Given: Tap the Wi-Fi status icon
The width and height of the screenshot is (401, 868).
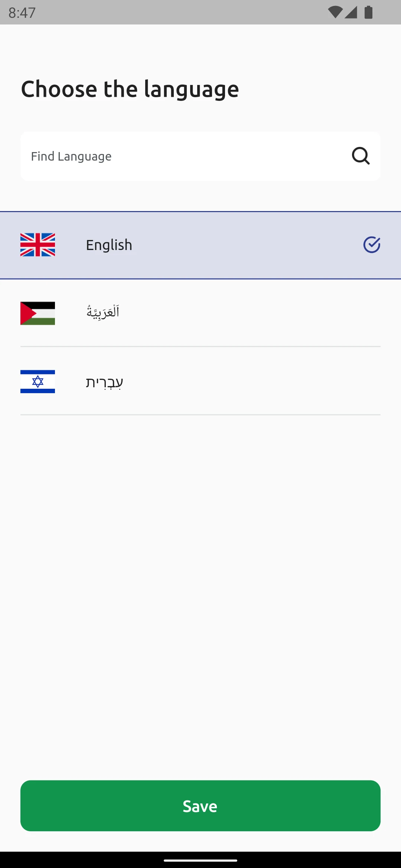Looking at the screenshot, I should point(335,12).
